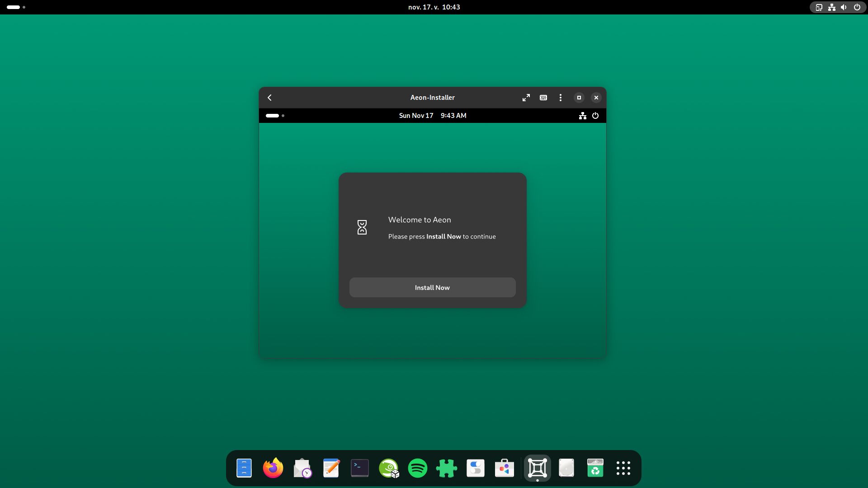
Task: Open the host volume tray icon
Action: (x=844, y=7)
